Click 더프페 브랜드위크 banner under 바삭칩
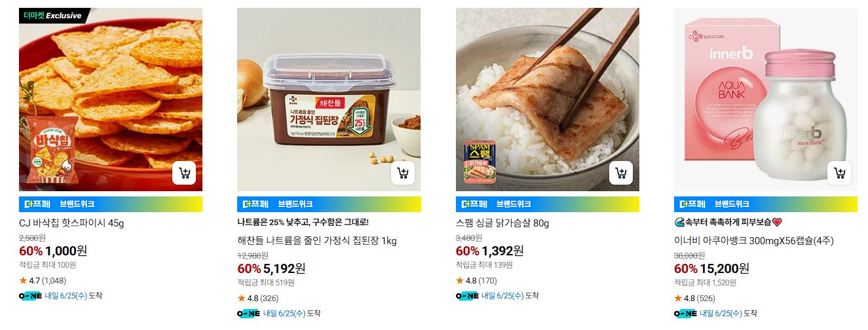Viewport: 868px width, 330px height. click(111, 204)
